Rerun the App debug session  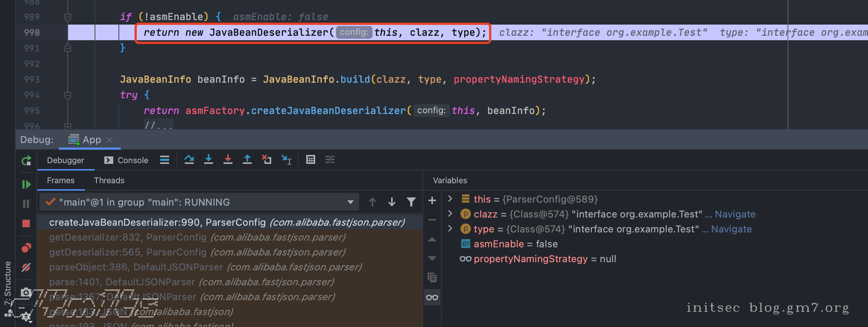click(26, 161)
